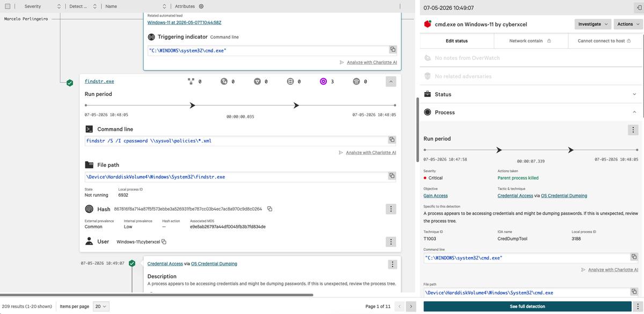Click the horizontal scrollbar of the process tree
This screenshot has width=644, height=314.
coord(157,295)
